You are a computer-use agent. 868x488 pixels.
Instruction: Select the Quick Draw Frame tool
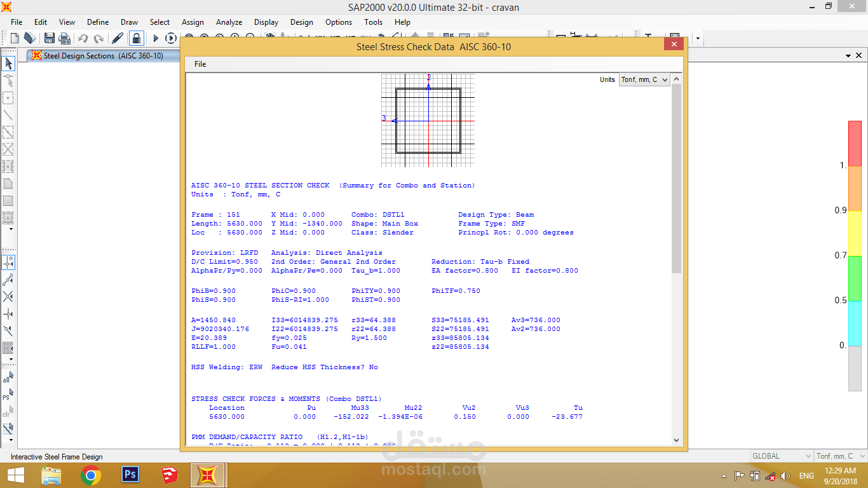8,132
